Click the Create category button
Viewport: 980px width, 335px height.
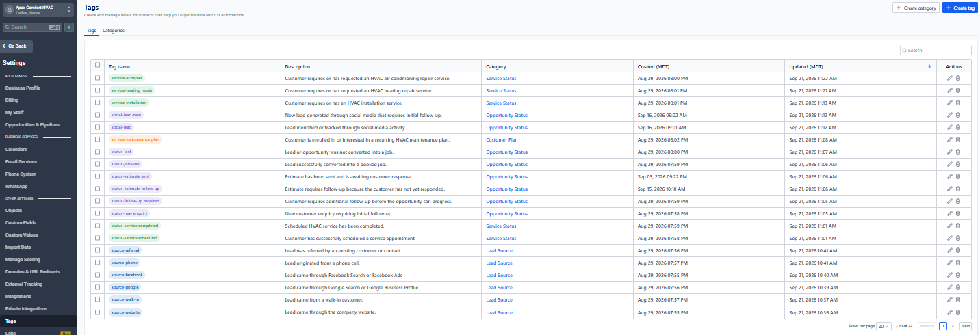pyautogui.click(x=916, y=8)
